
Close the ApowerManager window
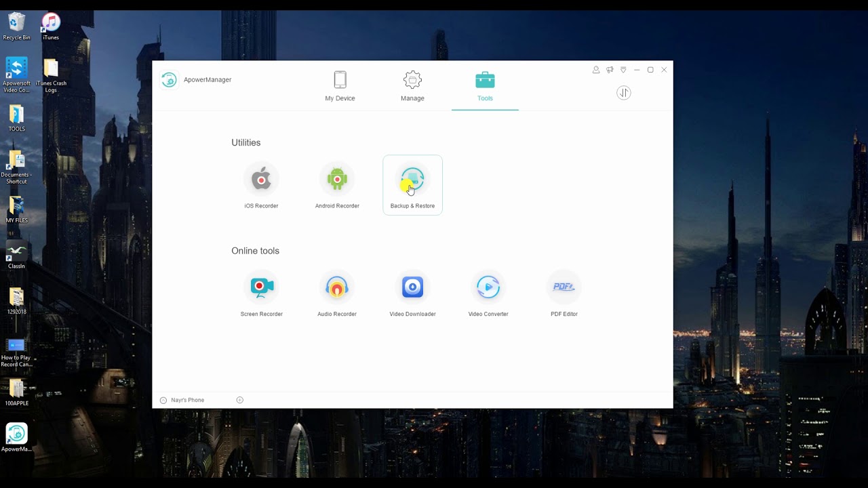(664, 70)
